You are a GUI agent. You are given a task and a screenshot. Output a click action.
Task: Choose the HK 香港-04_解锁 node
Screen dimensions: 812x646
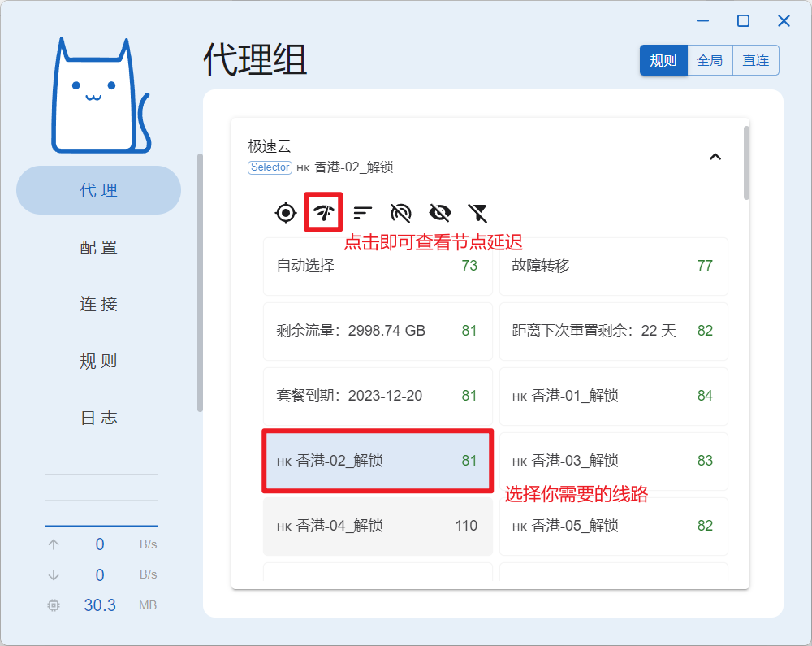pyautogui.click(x=378, y=526)
